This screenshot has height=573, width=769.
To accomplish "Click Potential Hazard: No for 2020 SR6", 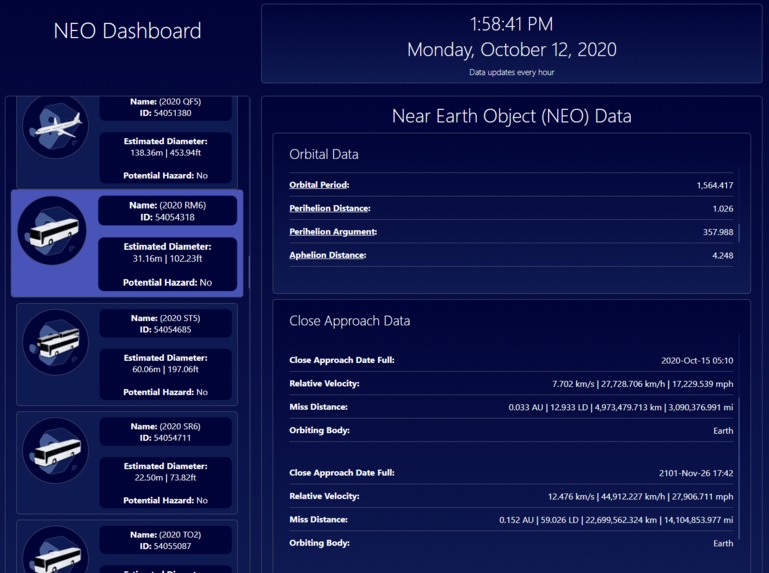I will tap(166, 500).
